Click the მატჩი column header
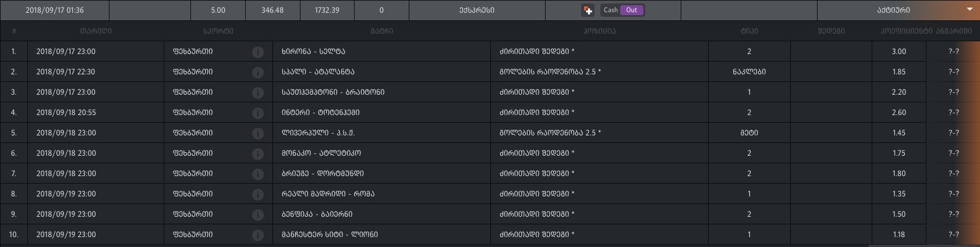 click(382, 31)
